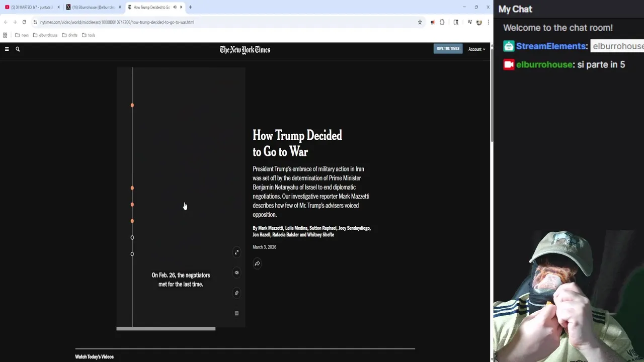
Task: Select the third orange timeline dot
Action: (132, 205)
